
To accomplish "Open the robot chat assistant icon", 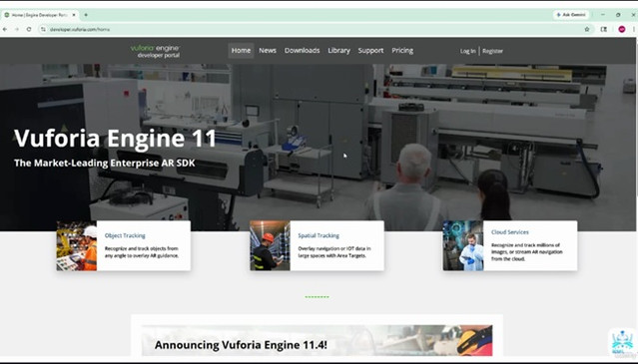I will coord(623,342).
